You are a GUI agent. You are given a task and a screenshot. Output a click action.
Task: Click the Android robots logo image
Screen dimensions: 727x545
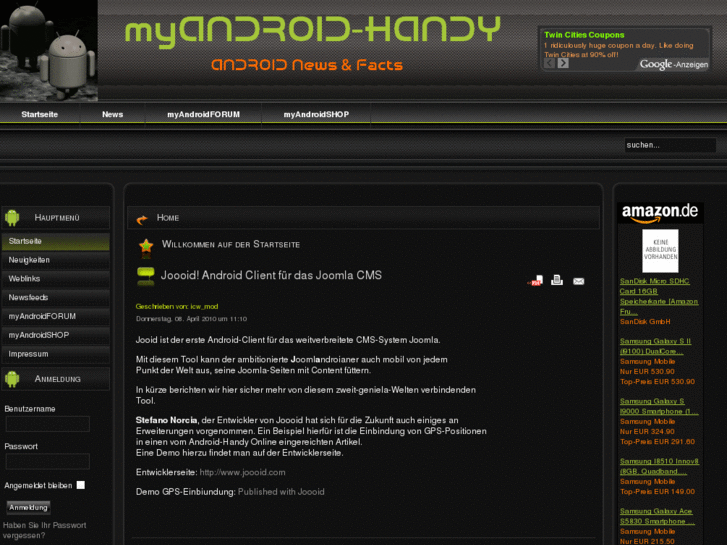(49, 51)
